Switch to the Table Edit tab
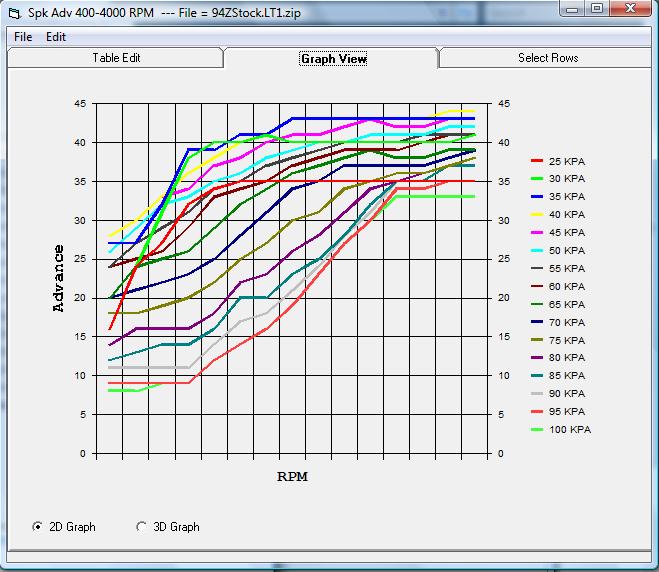The height and width of the screenshot is (572, 659). point(116,58)
